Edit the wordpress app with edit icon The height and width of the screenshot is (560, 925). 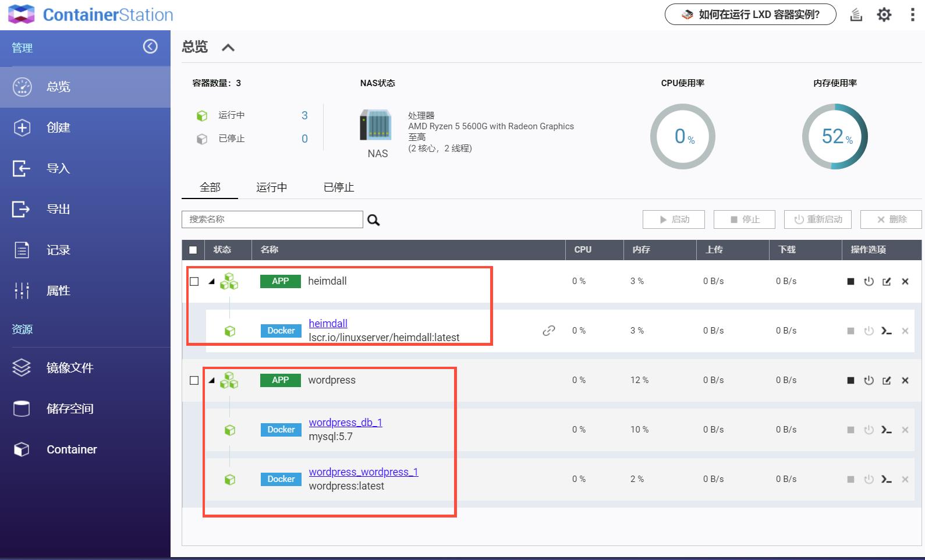coord(887,381)
